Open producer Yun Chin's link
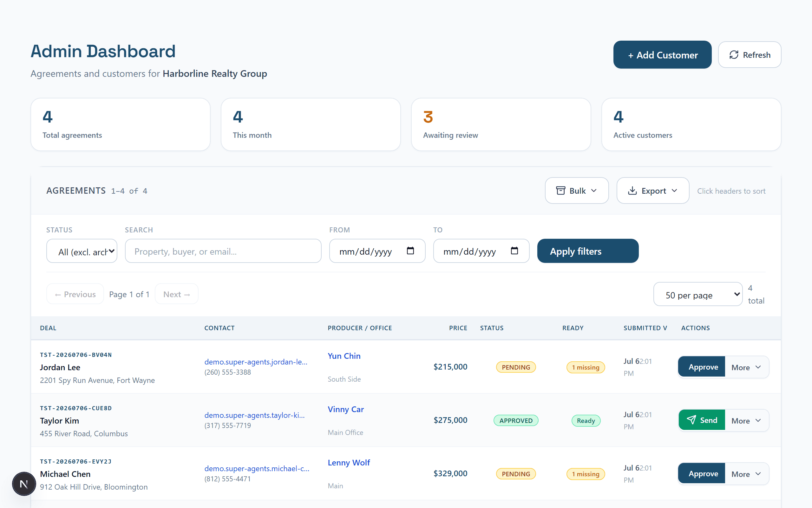Screen dimensions: 812x508 (x=344, y=356)
